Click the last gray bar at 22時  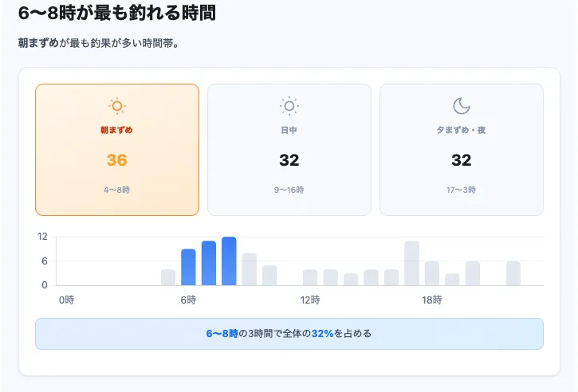click(x=513, y=273)
